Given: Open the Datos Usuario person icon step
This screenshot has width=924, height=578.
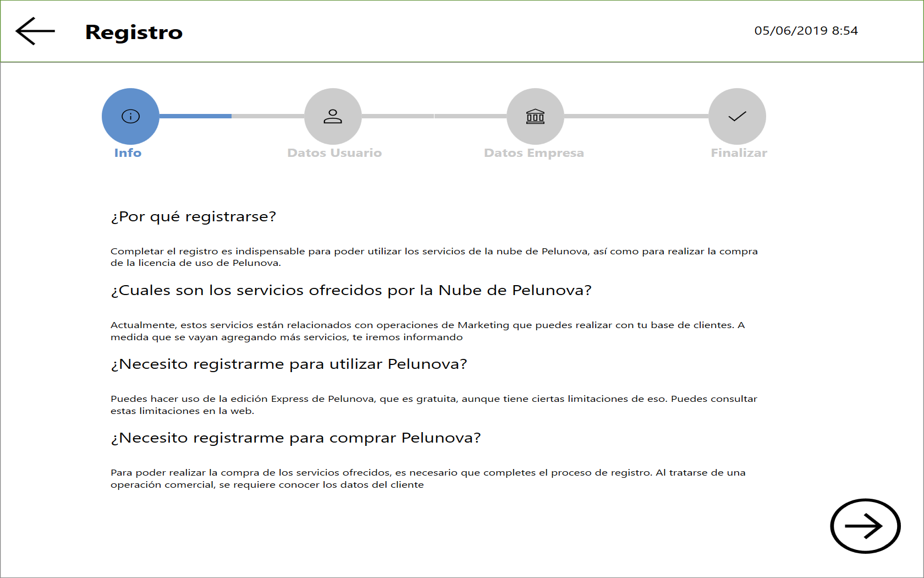Looking at the screenshot, I should 333,116.
